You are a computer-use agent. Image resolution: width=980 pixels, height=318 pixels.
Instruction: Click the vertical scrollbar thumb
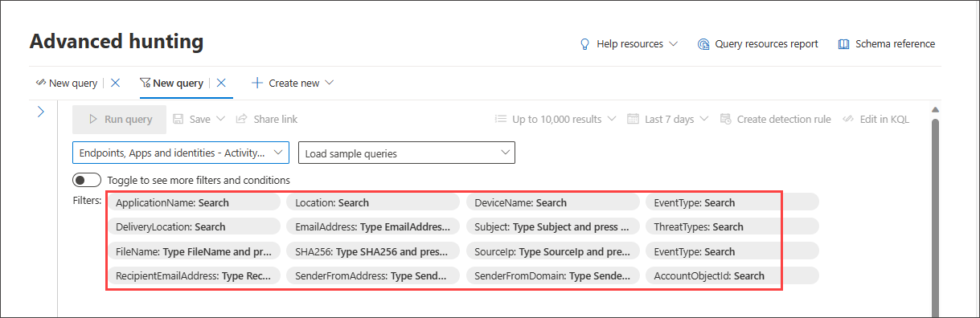[935, 217]
